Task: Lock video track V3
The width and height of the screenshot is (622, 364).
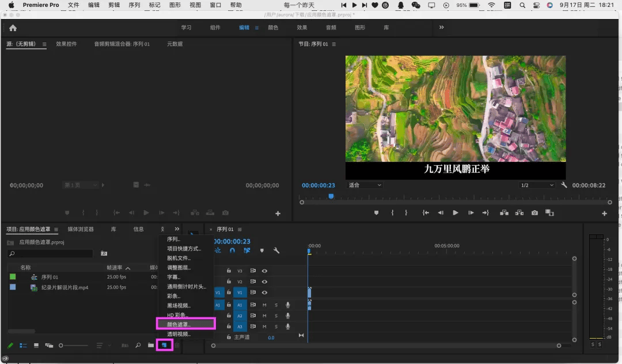Action: coord(229,271)
